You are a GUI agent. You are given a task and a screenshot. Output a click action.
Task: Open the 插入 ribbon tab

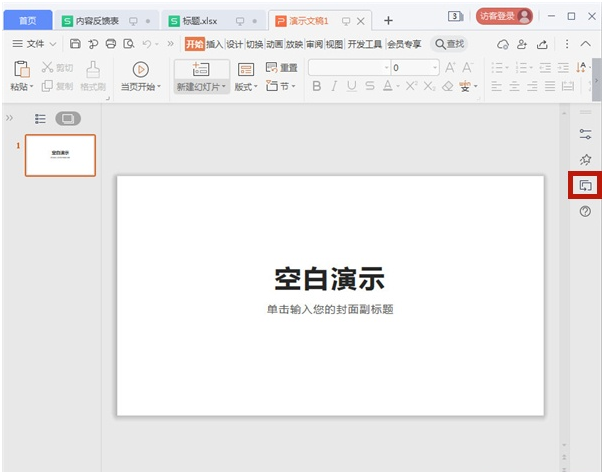point(214,44)
